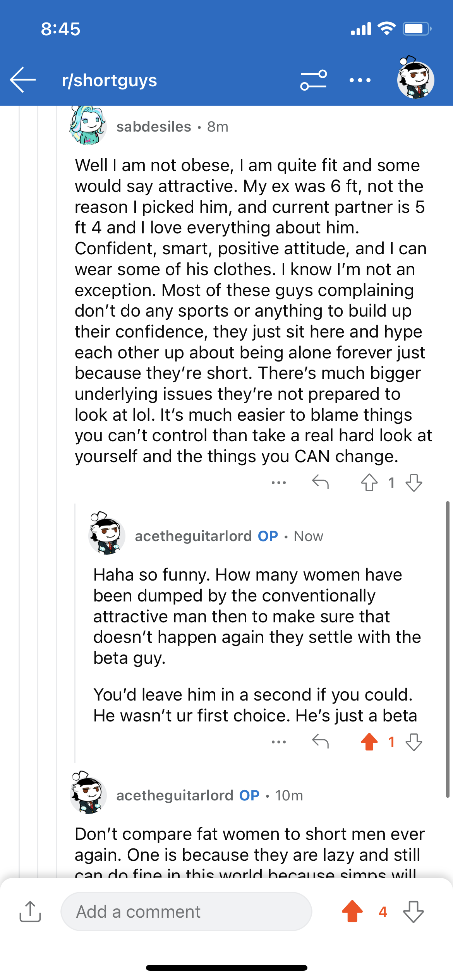Open the three-dot overflow menu in header
The image size is (453, 980).
360,80
